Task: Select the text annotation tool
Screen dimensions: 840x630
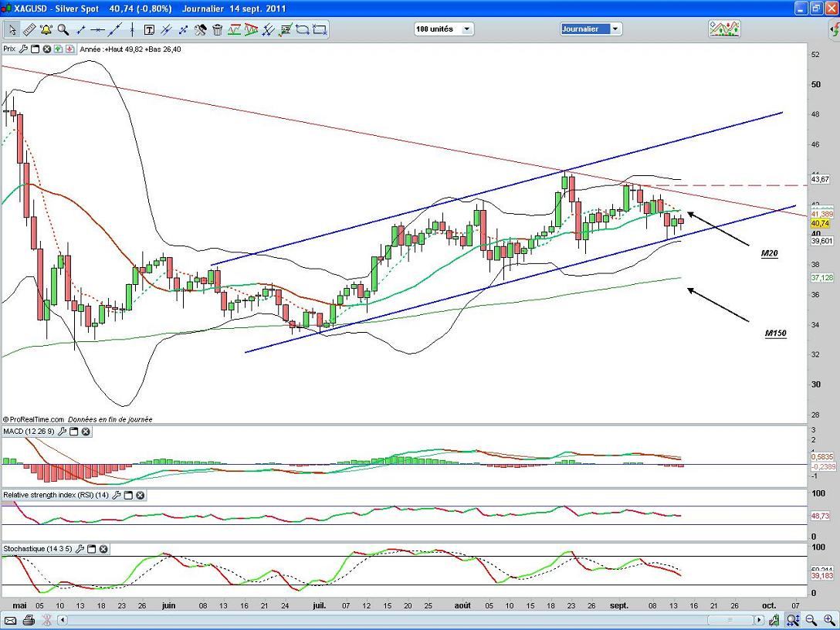Action: (149, 29)
